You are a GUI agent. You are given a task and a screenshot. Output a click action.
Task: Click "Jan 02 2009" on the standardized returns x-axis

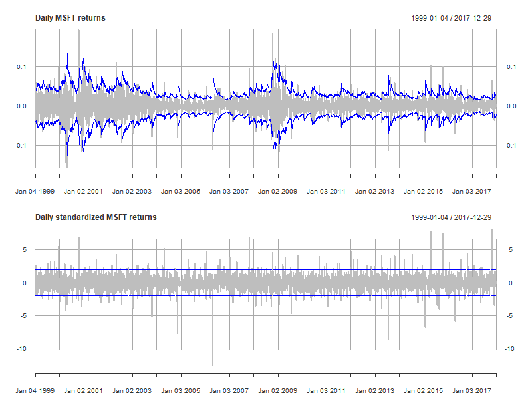[277, 391]
